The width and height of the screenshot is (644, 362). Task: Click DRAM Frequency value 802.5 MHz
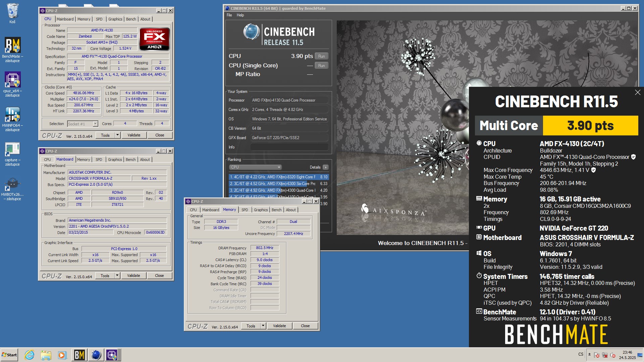tap(265, 248)
